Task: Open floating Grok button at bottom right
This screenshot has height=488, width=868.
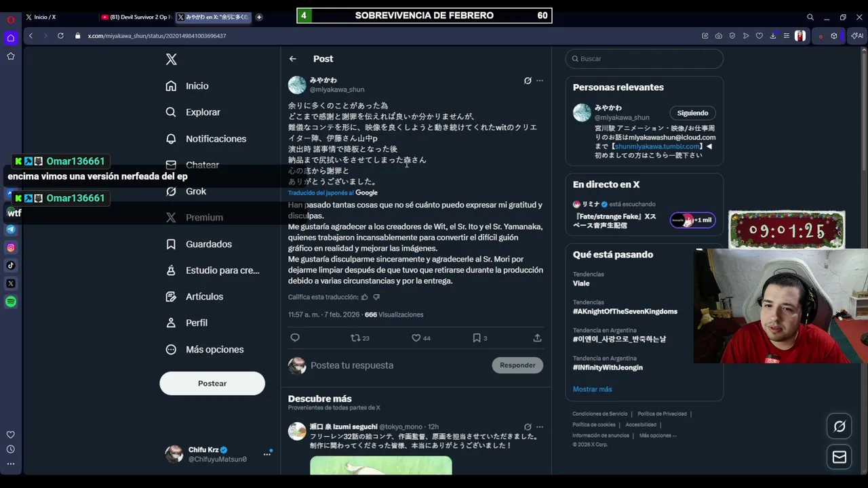Action: click(840, 426)
